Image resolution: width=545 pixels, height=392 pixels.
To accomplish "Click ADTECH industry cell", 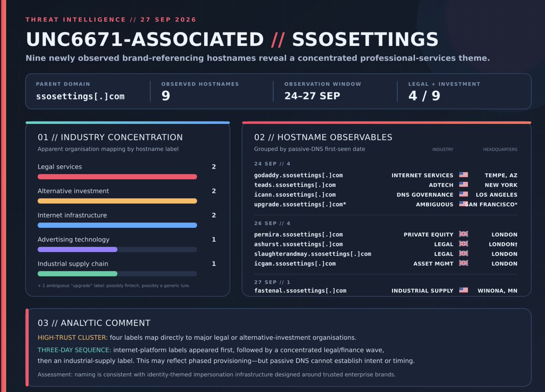I will click(x=441, y=185).
